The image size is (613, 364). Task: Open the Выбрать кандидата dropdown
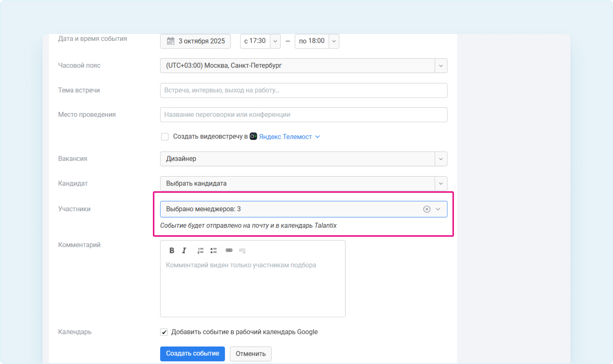click(441, 184)
